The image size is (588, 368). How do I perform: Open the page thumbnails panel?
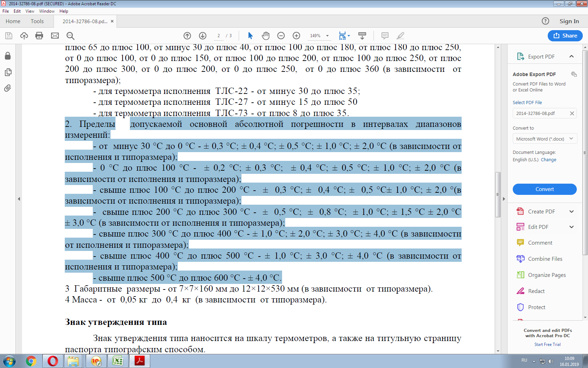pyautogui.click(x=8, y=72)
